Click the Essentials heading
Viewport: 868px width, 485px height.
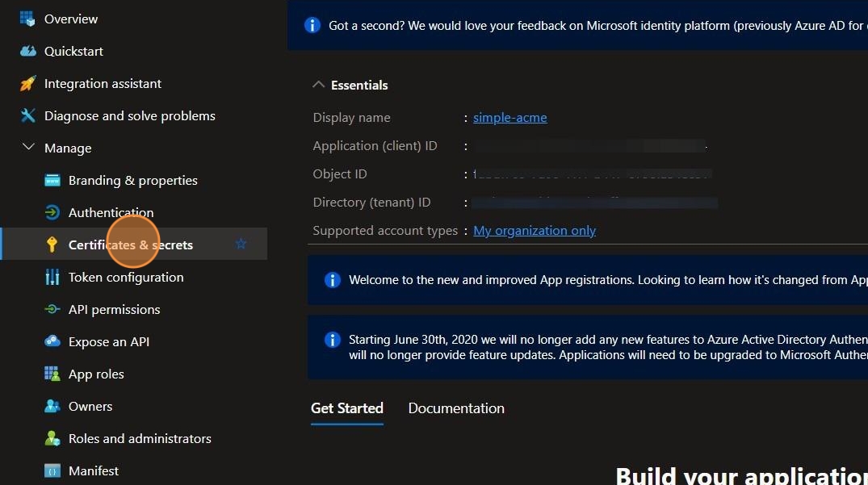pyautogui.click(x=359, y=86)
